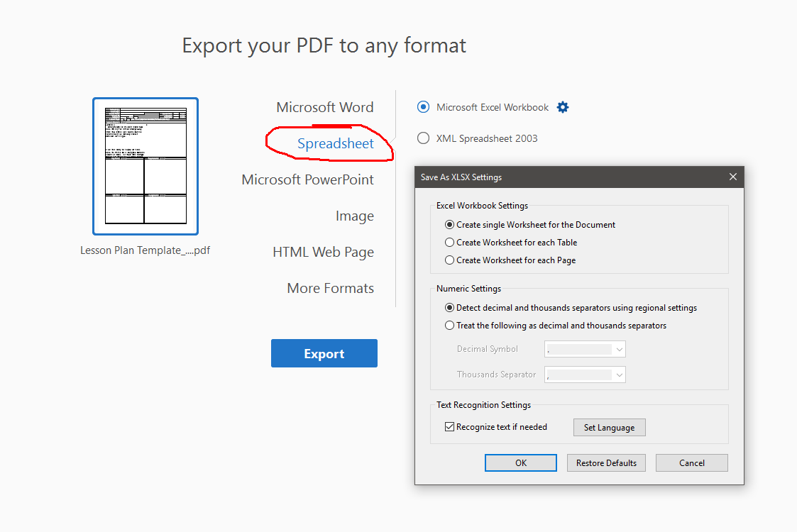Select Microsoft Excel Workbook radio option
797x532 pixels.
(424, 107)
